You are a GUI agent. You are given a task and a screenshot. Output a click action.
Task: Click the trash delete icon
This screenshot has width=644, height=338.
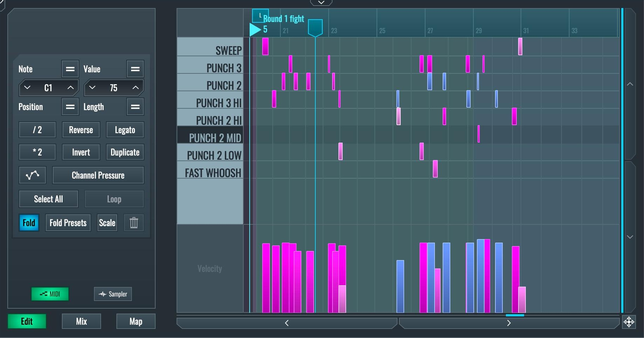pos(134,223)
